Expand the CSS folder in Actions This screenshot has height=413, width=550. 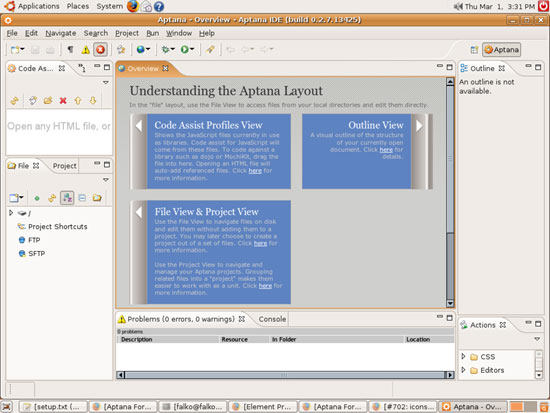coord(463,357)
